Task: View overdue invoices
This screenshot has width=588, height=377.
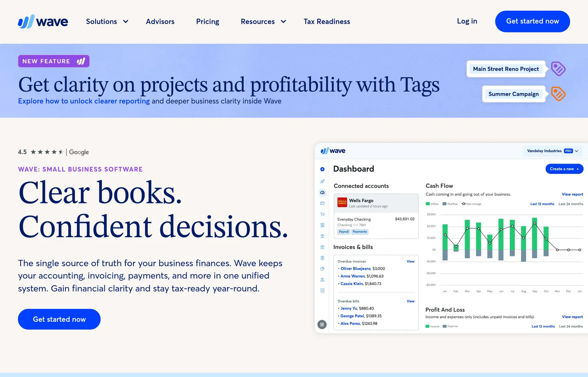Action: click(410, 261)
